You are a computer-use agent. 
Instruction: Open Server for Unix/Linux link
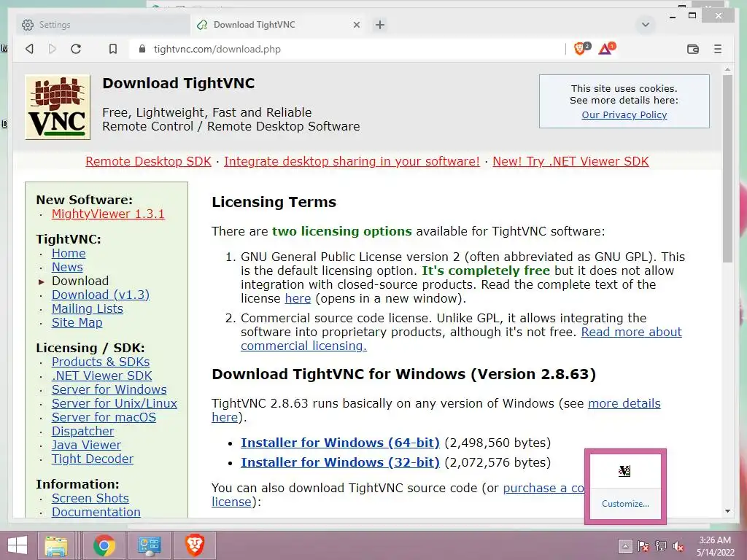[115, 403]
